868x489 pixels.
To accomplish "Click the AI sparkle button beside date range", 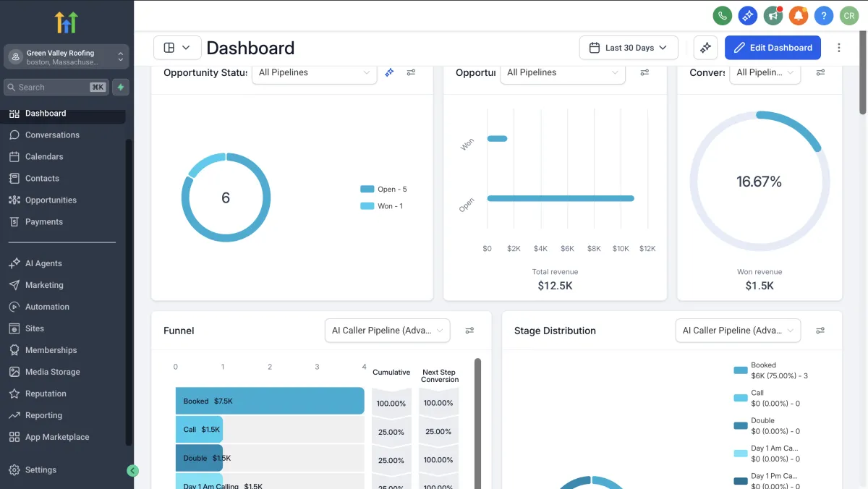I will (x=705, y=48).
